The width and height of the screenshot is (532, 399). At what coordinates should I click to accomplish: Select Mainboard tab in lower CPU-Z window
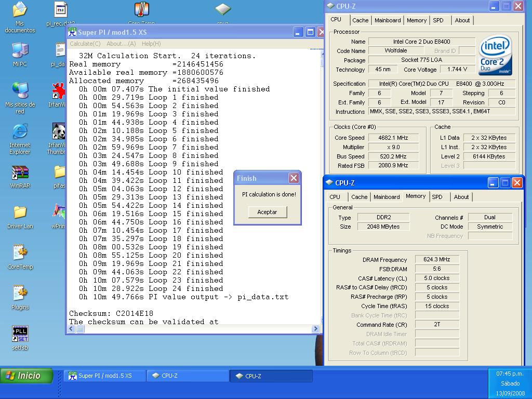tap(387, 197)
